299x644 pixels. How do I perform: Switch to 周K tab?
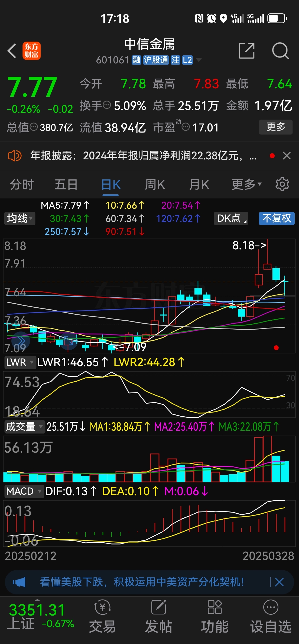155,185
